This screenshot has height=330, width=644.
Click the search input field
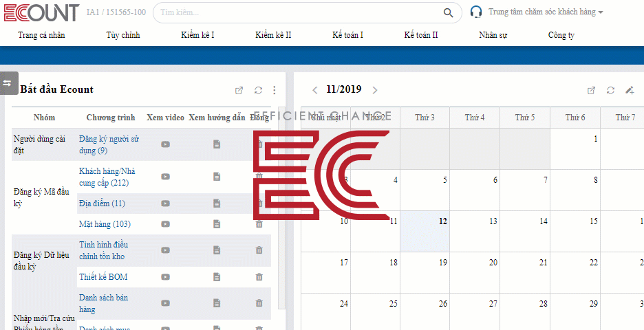[296, 12]
